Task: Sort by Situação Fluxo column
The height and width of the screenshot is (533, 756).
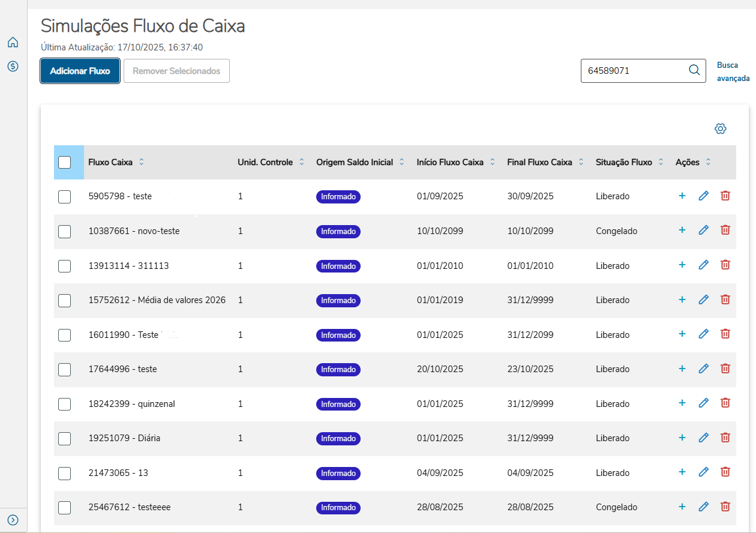Action: pyautogui.click(x=661, y=162)
